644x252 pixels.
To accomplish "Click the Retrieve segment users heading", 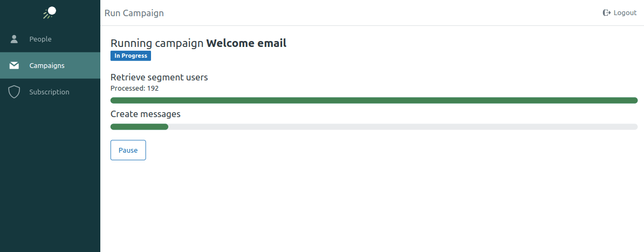I will (x=159, y=77).
